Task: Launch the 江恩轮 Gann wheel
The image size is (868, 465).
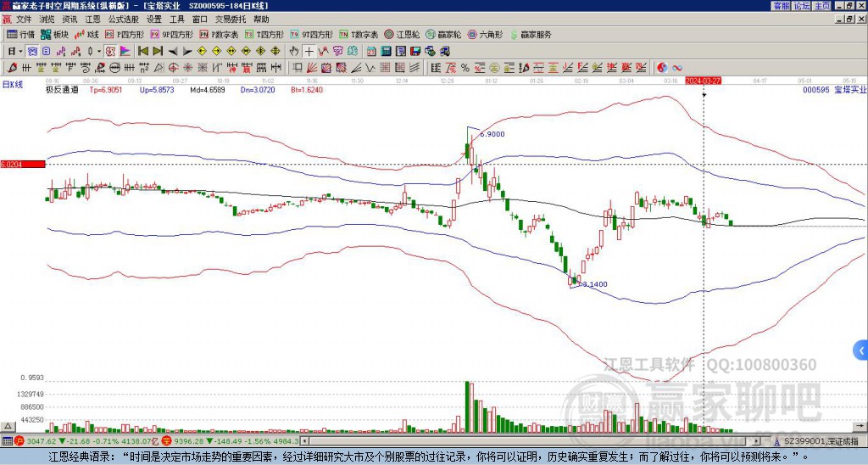Action: click(402, 34)
